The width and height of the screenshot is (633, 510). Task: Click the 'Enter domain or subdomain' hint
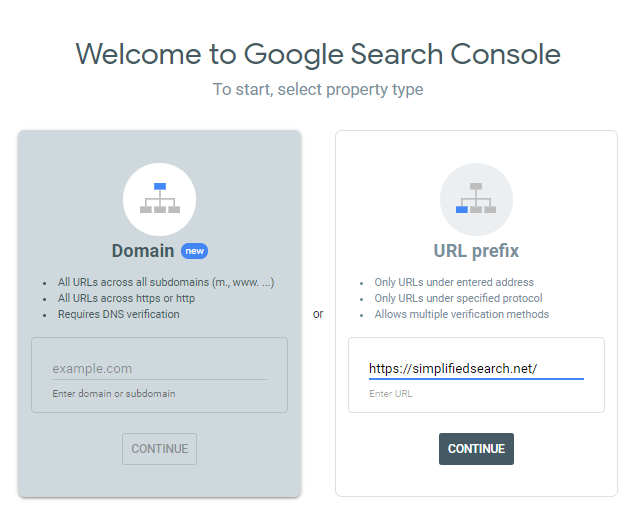click(114, 394)
